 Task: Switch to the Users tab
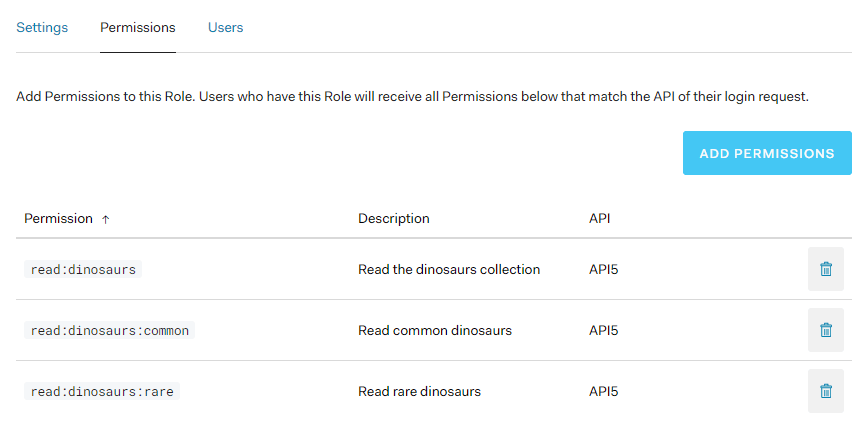pyautogui.click(x=225, y=27)
